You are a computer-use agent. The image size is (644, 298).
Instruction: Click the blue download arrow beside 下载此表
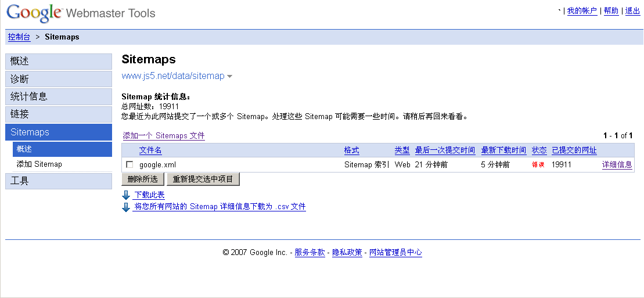coord(126,195)
